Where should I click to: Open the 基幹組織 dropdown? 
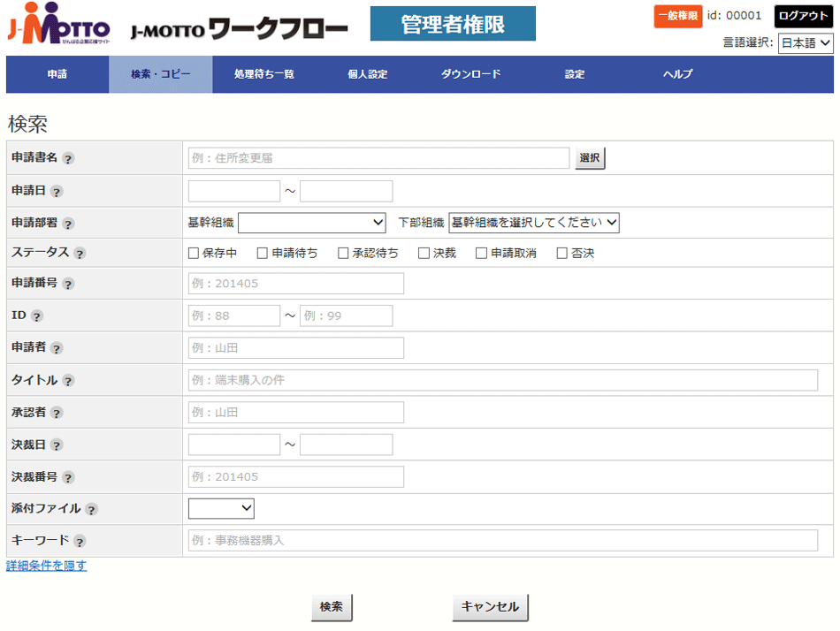[x=311, y=223]
